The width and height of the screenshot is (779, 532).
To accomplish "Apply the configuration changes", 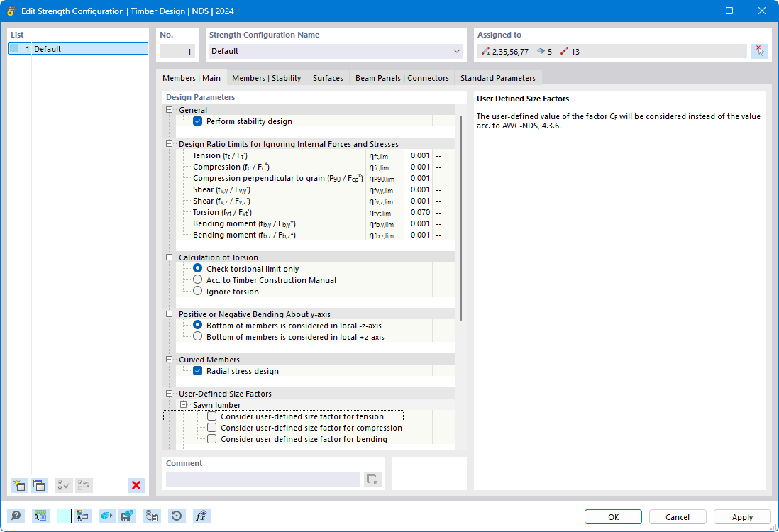I will tap(741, 517).
